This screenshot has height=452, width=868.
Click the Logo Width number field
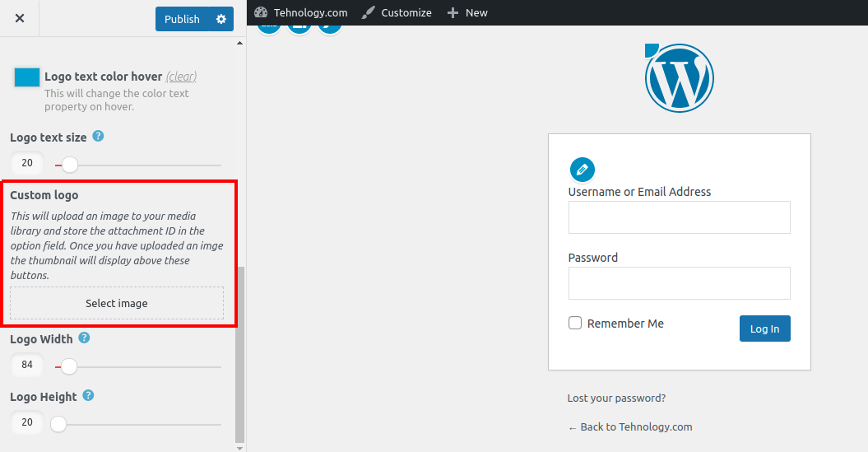(27, 365)
